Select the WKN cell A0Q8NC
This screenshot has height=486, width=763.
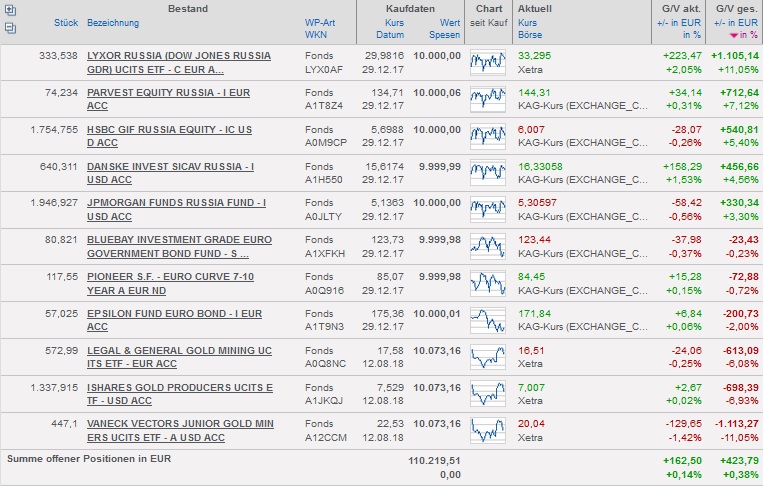325,363
